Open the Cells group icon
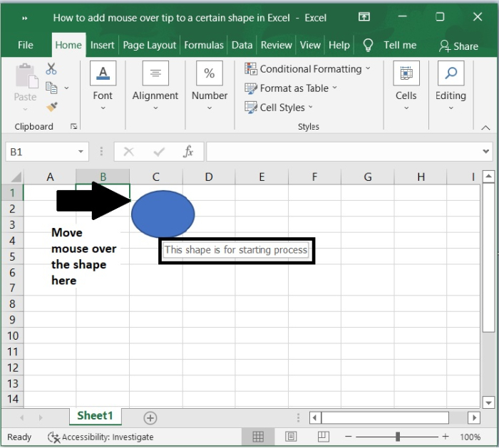499x448 pixels. [x=406, y=73]
